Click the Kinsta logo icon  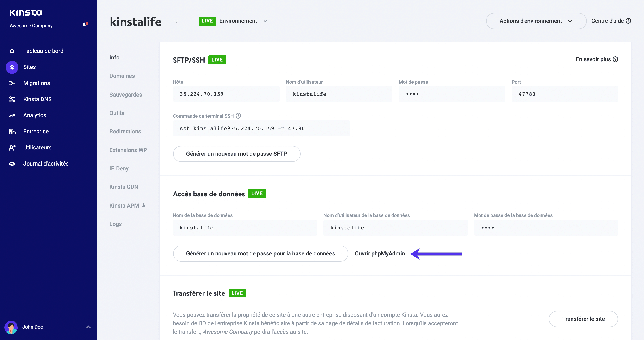[x=26, y=11]
